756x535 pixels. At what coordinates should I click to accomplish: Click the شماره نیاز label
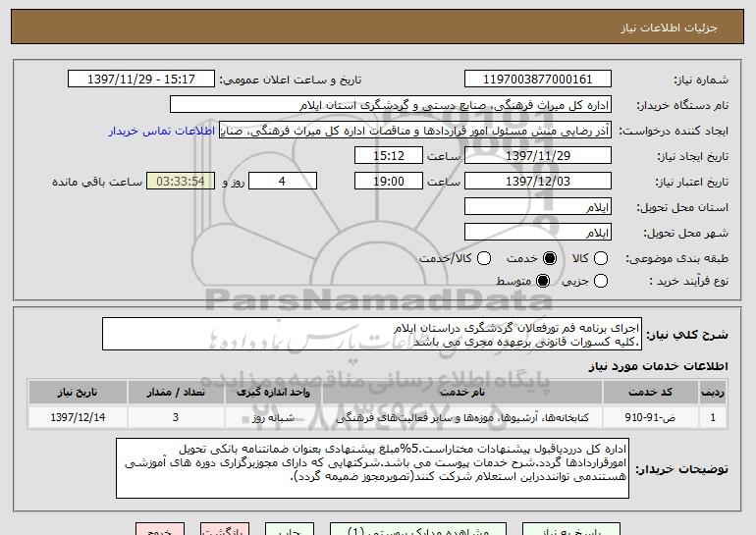[x=701, y=80]
